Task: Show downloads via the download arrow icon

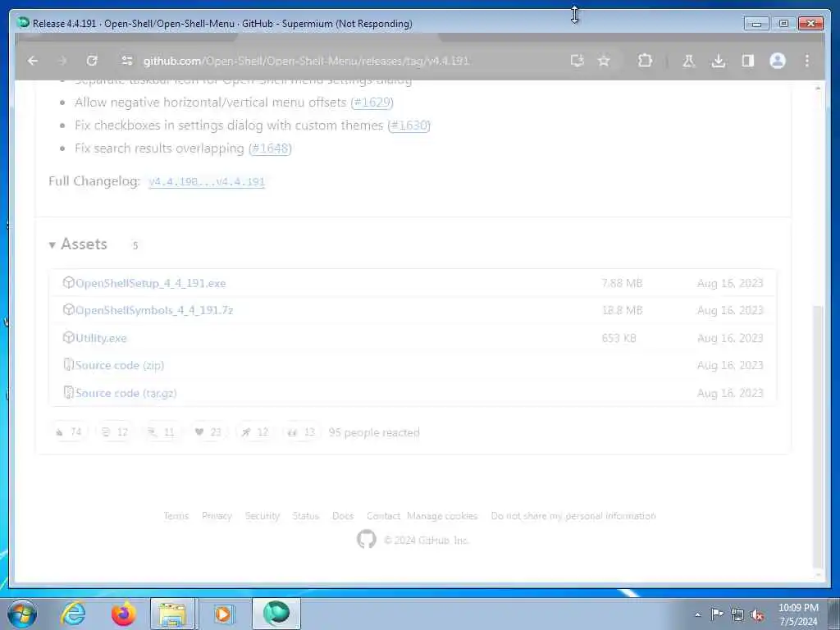Action: [x=719, y=61]
